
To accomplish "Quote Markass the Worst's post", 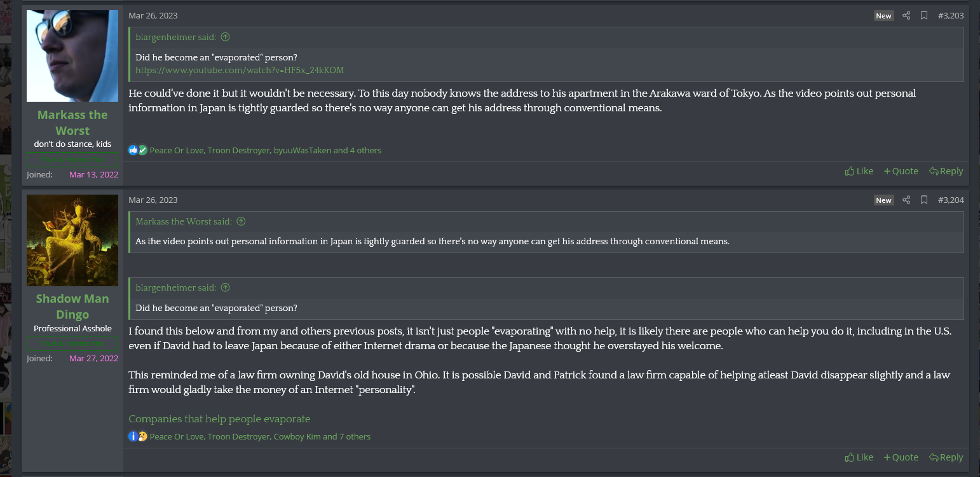I will point(901,171).
